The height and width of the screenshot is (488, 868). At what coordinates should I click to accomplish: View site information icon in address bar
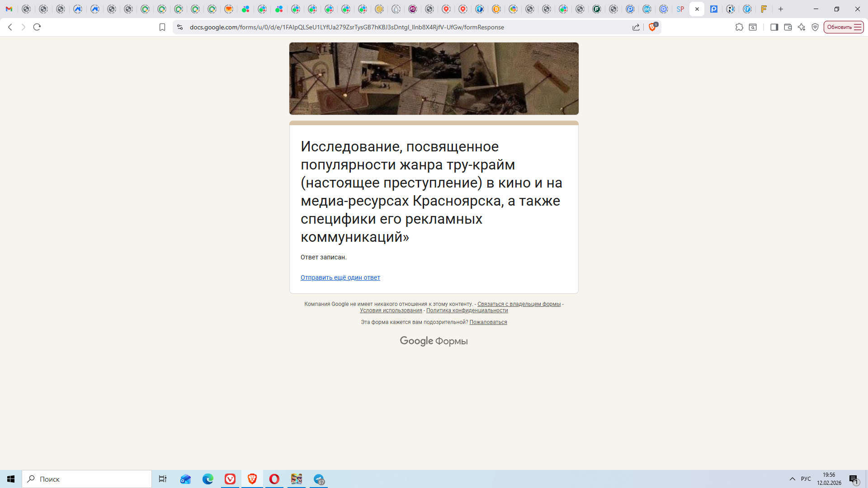(180, 27)
